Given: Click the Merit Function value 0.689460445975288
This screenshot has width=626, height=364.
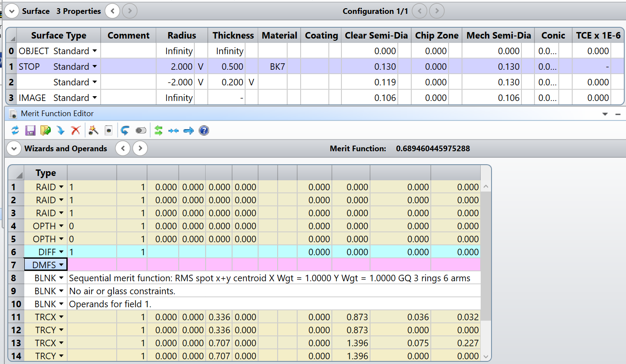Looking at the screenshot, I should tap(433, 149).
